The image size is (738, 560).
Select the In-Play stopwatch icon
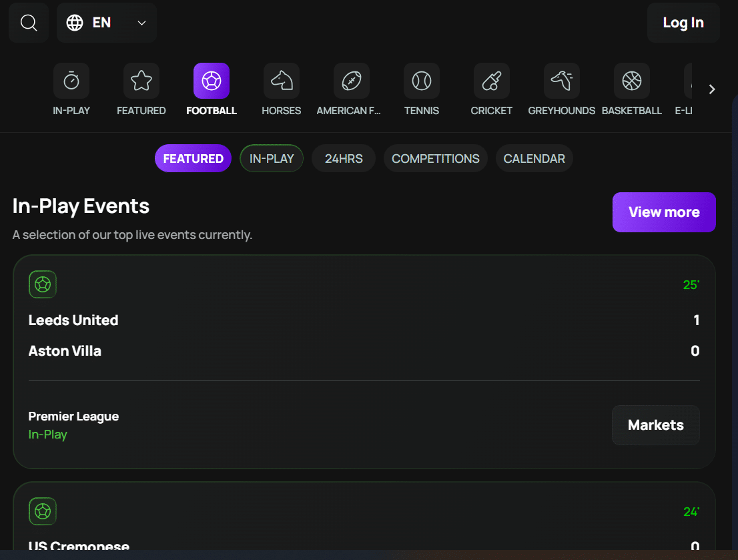click(x=71, y=81)
